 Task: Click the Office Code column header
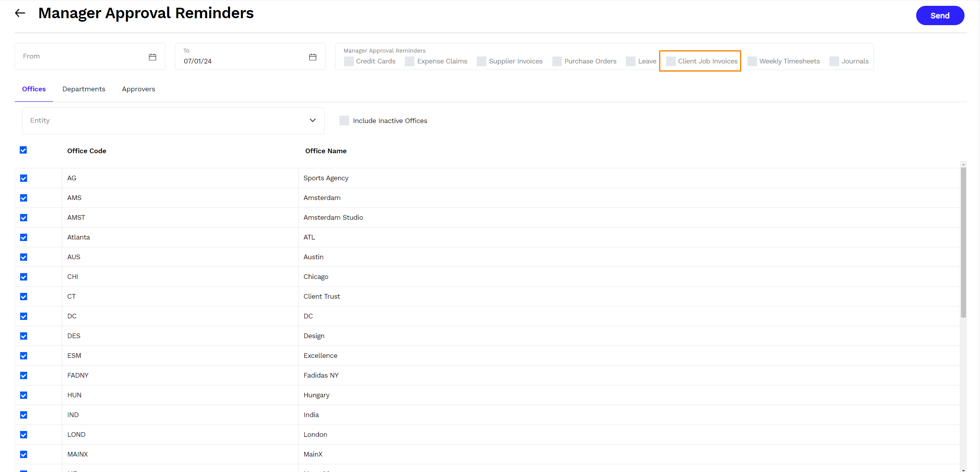[x=87, y=151]
